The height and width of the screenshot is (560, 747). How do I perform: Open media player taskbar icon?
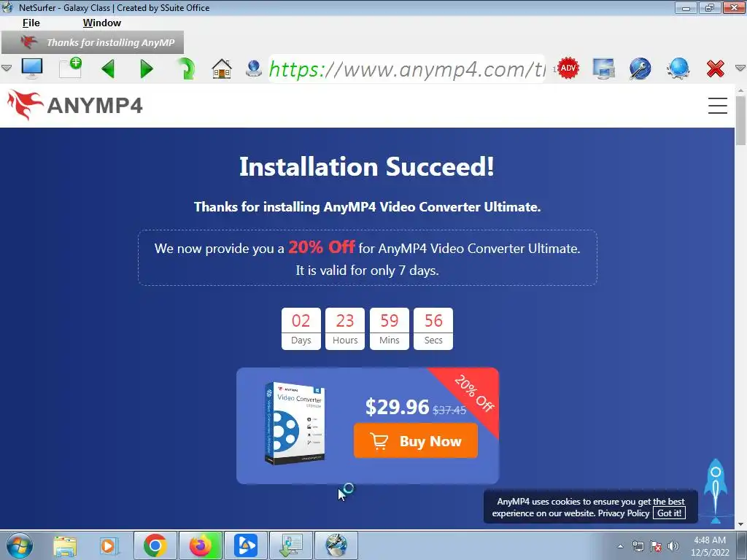pos(109,545)
